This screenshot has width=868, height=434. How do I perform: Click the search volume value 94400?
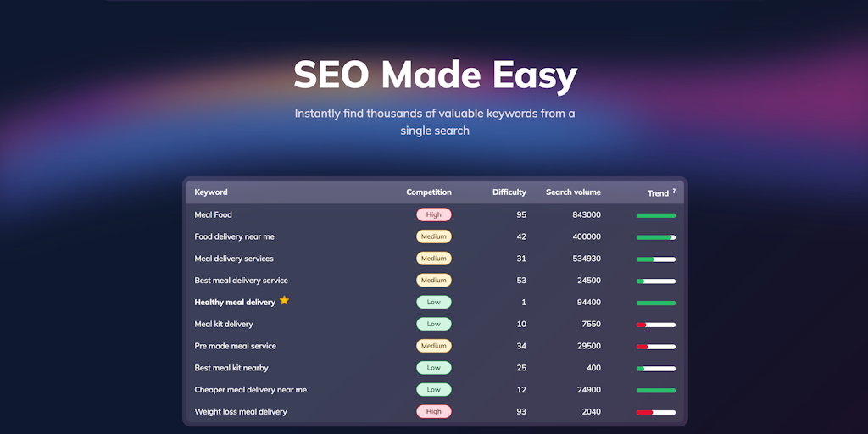click(x=588, y=303)
